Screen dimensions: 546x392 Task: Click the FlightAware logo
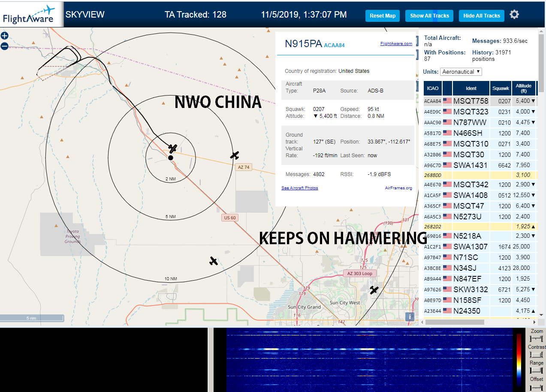coord(32,14)
